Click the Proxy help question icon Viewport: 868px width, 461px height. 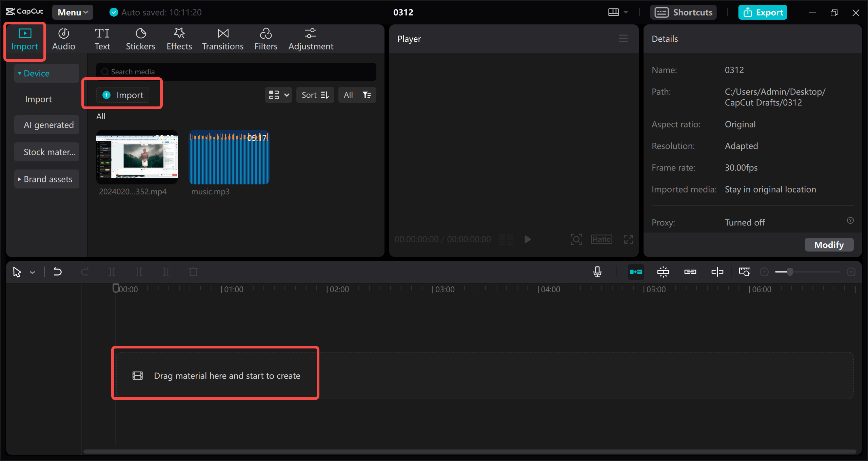click(x=850, y=220)
